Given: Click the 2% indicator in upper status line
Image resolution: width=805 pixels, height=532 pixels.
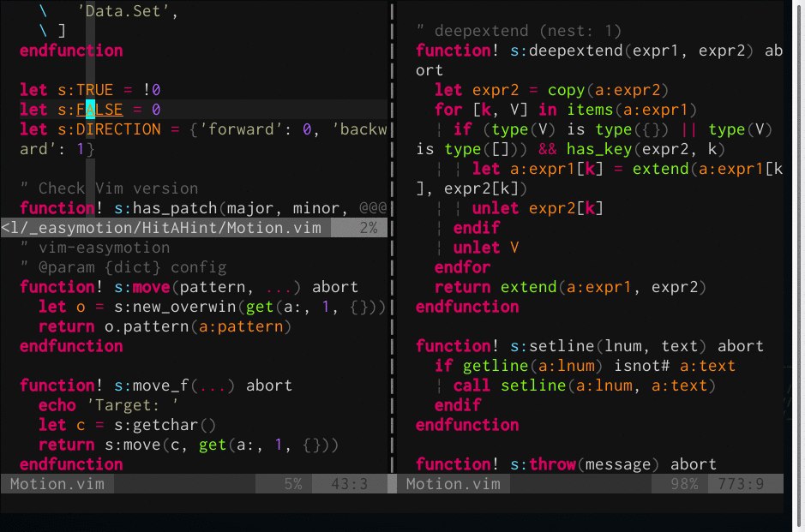Looking at the screenshot, I should [368, 227].
